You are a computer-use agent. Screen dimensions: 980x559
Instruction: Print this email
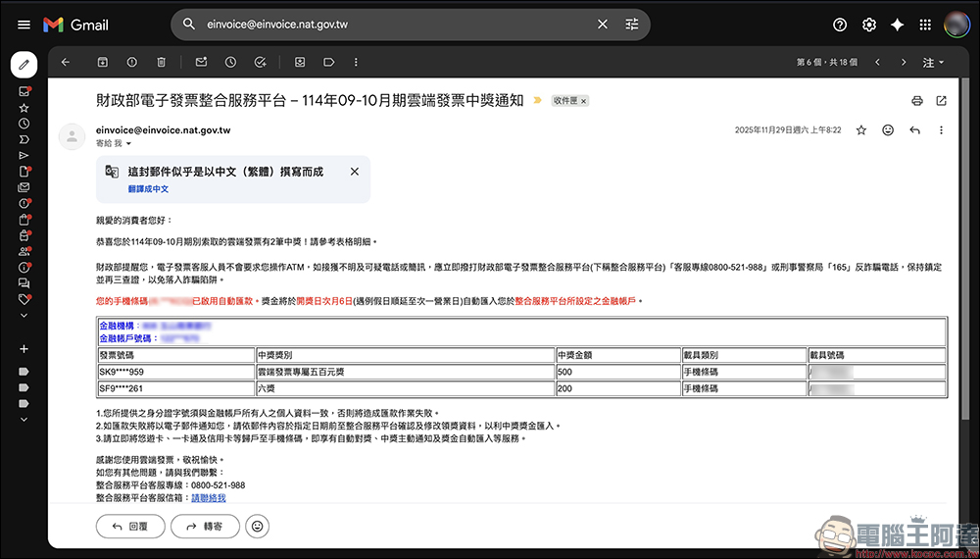[917, 101]
